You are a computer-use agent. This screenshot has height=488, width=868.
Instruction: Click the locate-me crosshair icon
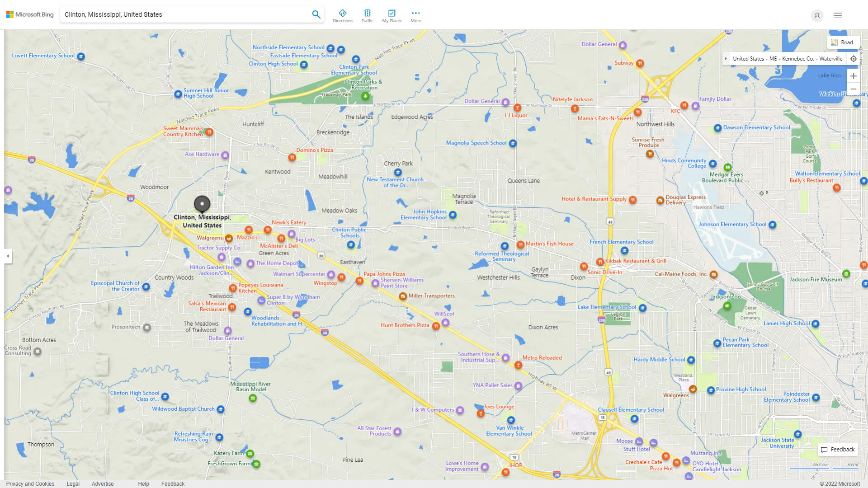pyautogui.click(x=854, y=58)
